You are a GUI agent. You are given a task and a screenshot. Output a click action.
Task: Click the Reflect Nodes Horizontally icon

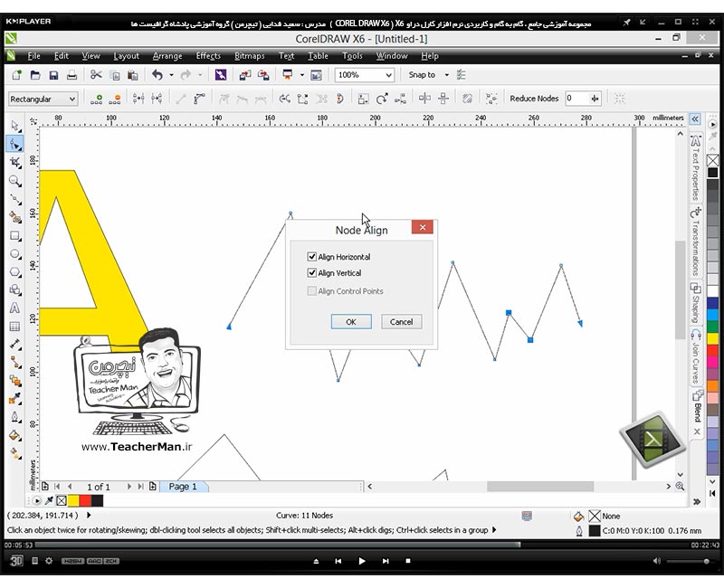[424, 99]
